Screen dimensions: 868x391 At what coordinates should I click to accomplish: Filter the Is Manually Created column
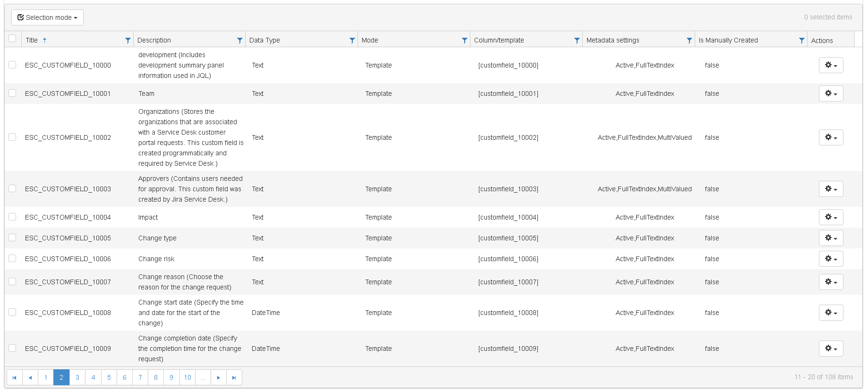tap(801, 41)
